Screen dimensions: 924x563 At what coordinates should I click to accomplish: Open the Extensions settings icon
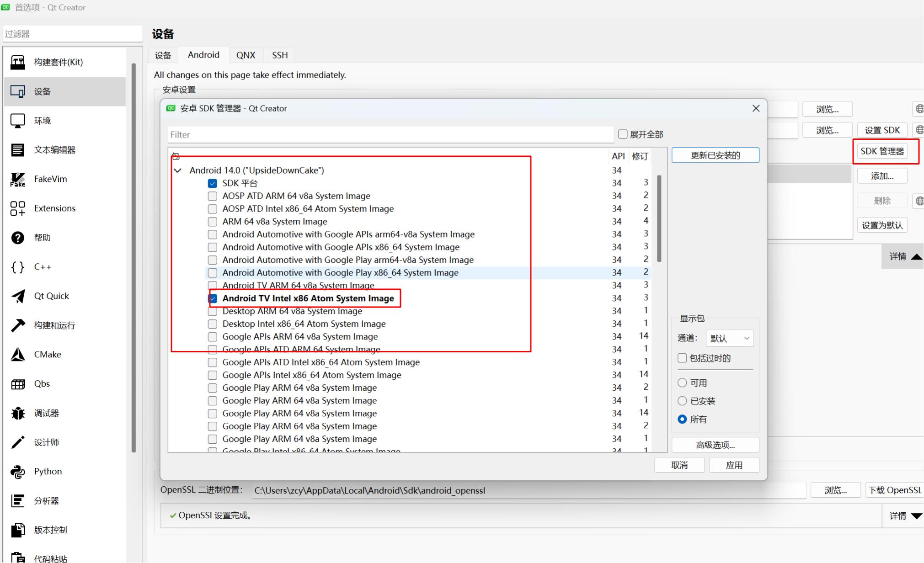coord(18,208)
